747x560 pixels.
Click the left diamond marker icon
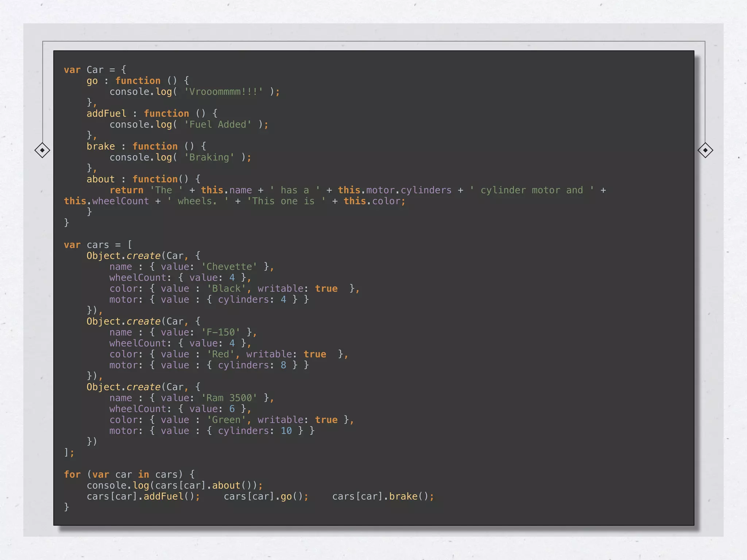[x=42, y=150]
